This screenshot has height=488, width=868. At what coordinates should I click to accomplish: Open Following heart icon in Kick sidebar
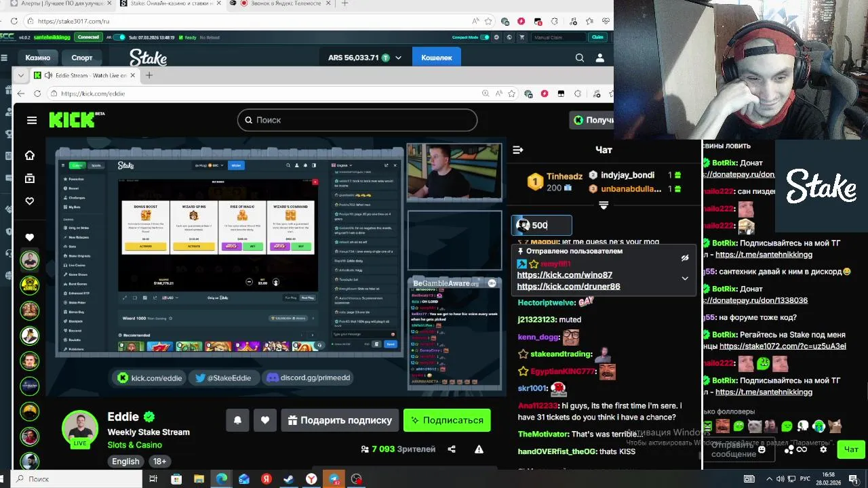point(29,201)
